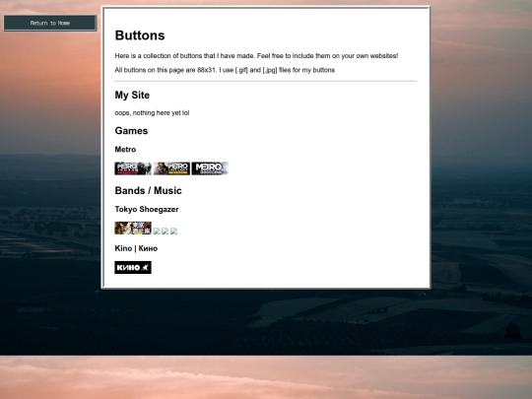The height and width of the screenshot is (399, 532).
Task: Select the Metro 2033 button with red stripe
Action: pyautogui.click(x=133, y=168)
